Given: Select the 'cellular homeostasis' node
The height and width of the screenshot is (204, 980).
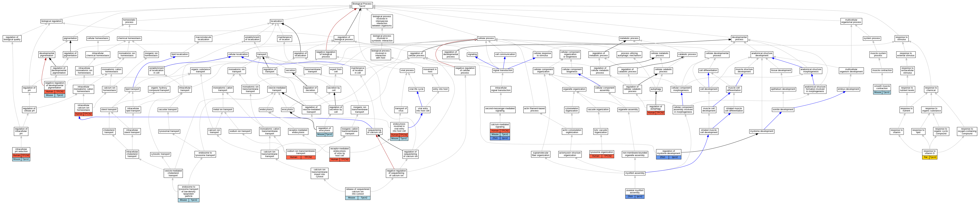Looking at the screenshot, I should (x=98, y=38).
